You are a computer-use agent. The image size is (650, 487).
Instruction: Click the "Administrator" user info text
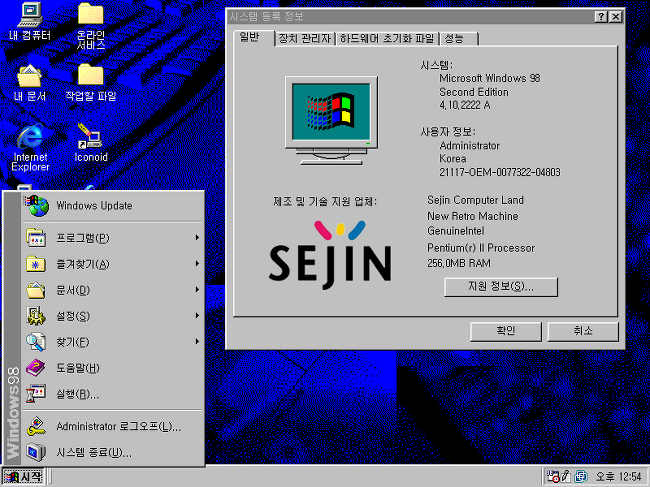[x=469, y=145]
